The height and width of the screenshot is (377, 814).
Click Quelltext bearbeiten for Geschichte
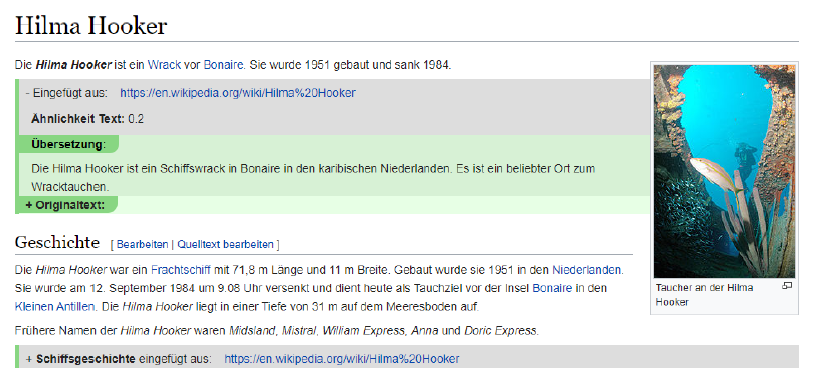pos(225,244)
